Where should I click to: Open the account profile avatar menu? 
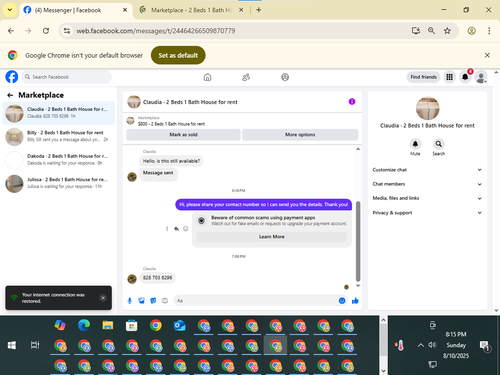tap(481, 77)
